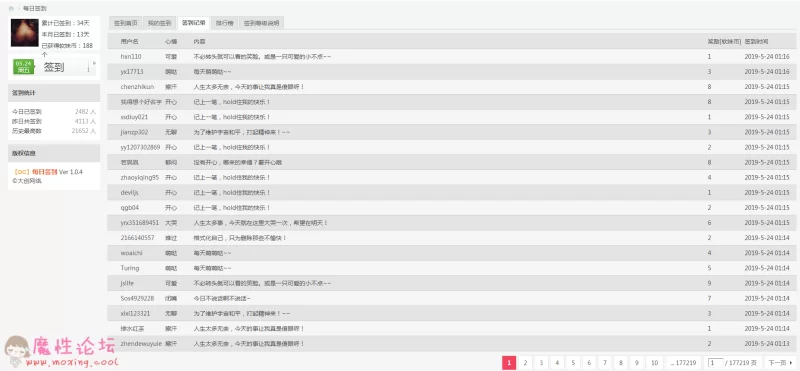Viewport: 800px width, 371px height.
Task: Click zhendewuyule's sign-in time 2019-5-24 01:13
Action: [767, 344]
